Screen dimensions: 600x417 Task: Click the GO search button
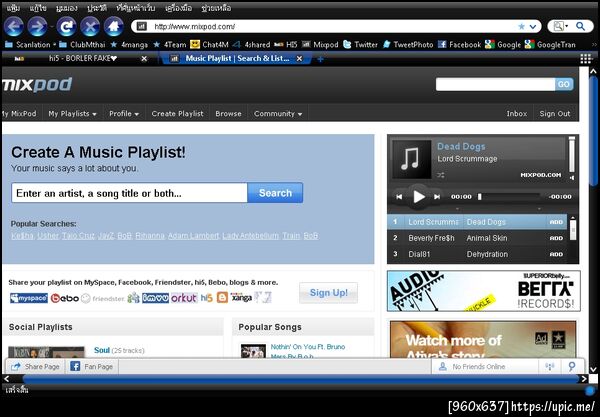pos(564,84)
